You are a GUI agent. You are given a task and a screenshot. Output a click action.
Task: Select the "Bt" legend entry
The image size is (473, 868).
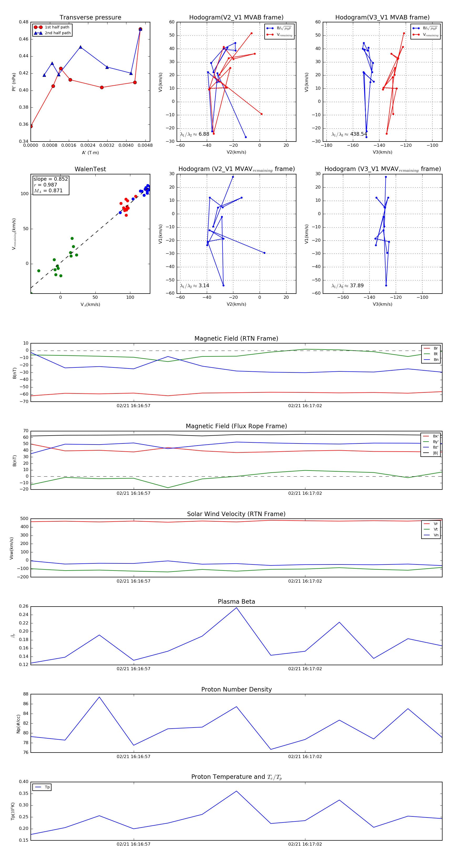pyautogui.click(x=431, y=354)
